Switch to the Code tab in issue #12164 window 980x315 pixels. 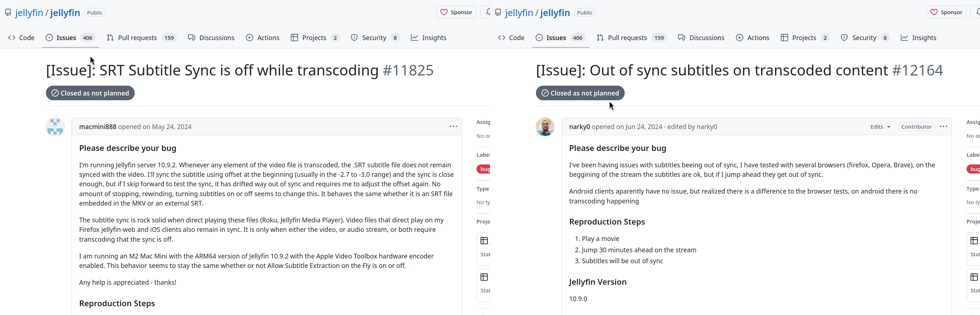pos(511,38)
